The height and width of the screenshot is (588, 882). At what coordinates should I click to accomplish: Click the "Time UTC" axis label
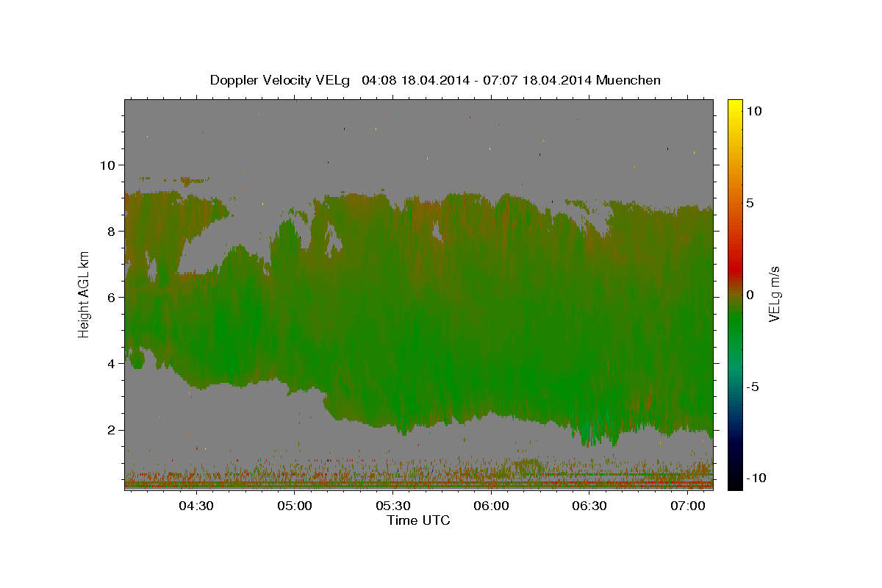(418, 520)
